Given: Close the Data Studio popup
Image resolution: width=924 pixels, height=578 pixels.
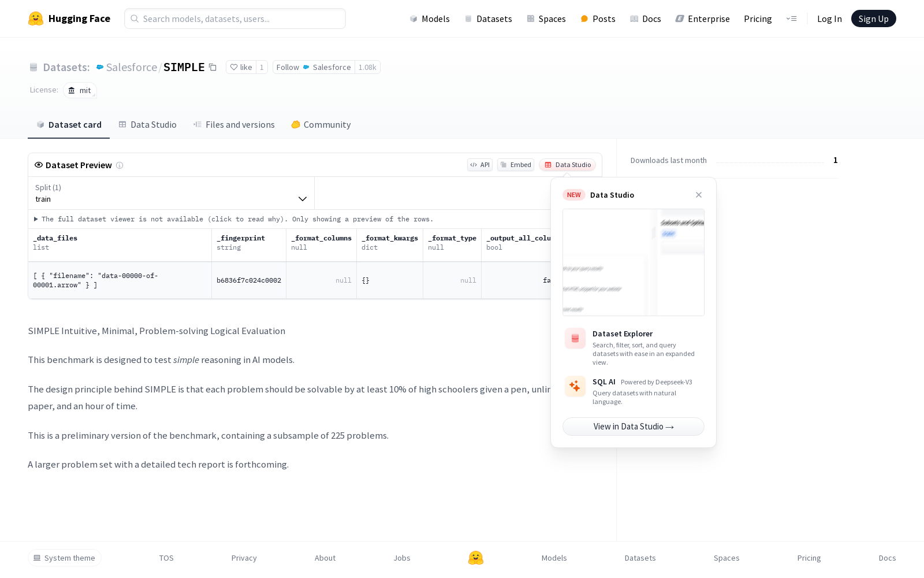Looking at the screenshot, I should (x=699, y=195).
